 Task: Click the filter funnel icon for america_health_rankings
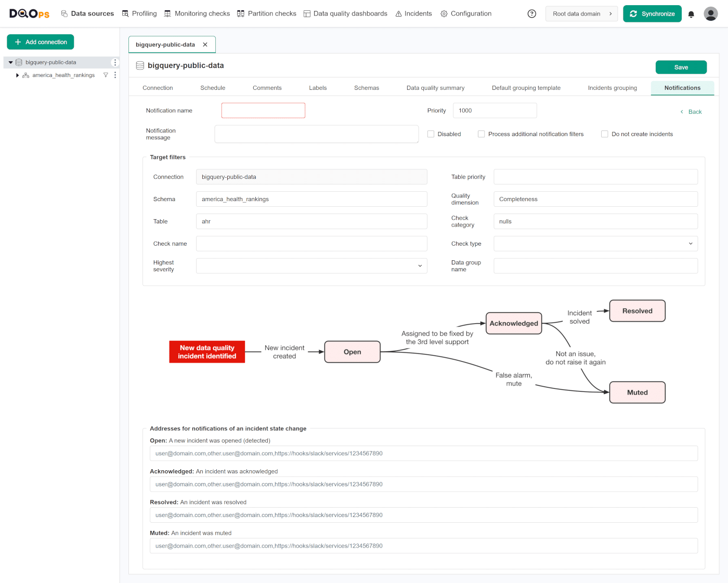coord(106,75)
